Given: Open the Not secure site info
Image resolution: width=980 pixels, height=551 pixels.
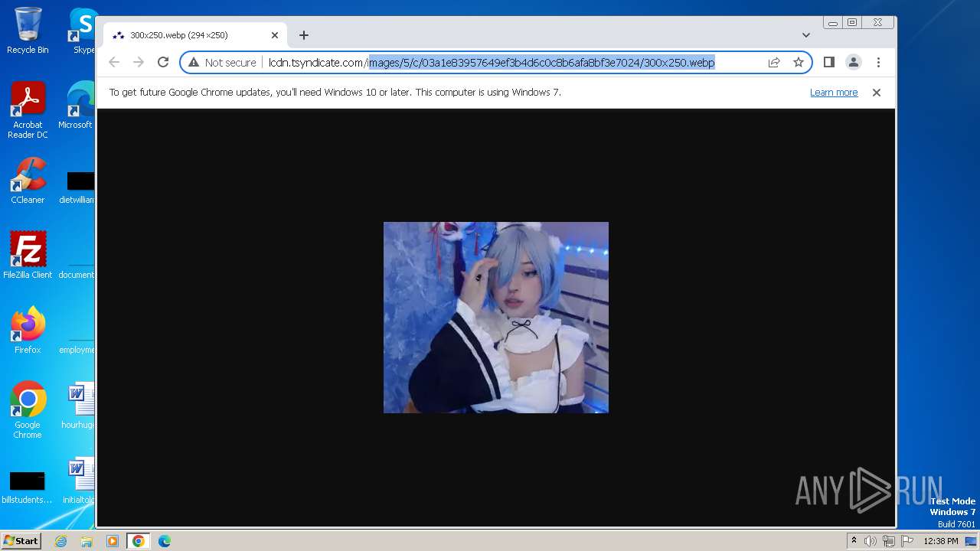Looking at the screenshot, I should (222, 63).
